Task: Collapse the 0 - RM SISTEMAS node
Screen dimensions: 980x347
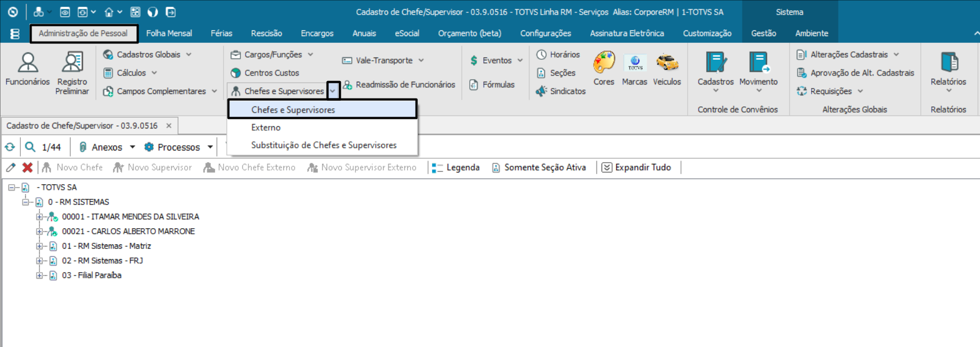Action: pos(25,202)
